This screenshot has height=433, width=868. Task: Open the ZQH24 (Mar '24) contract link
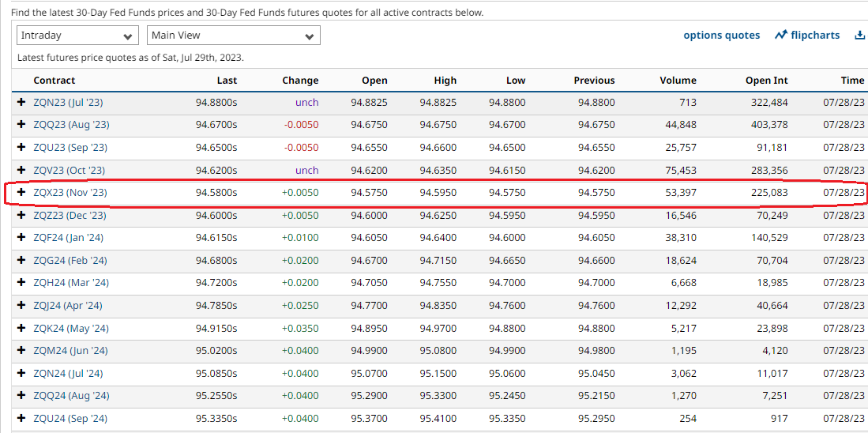(71, 283)
